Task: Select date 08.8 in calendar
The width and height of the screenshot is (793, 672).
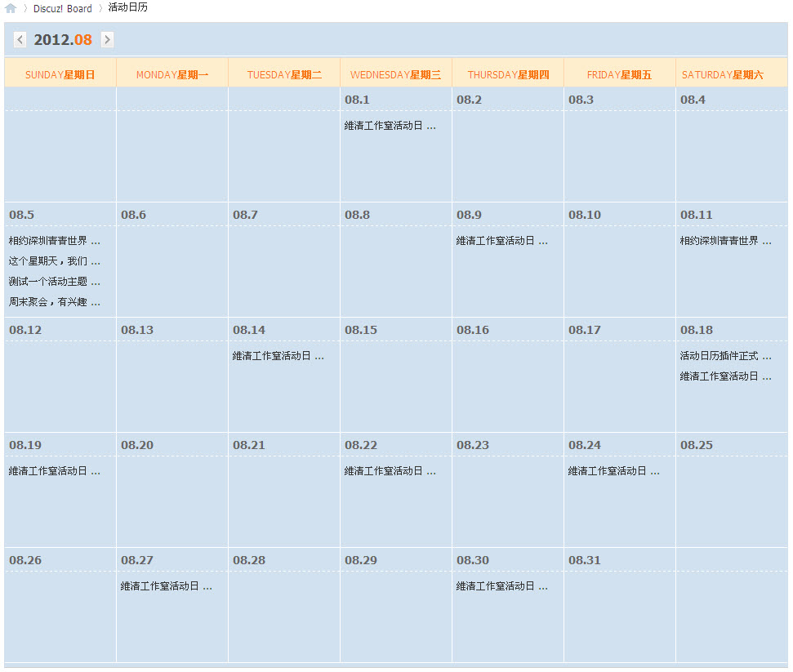Action: click(x=357, y=215)
